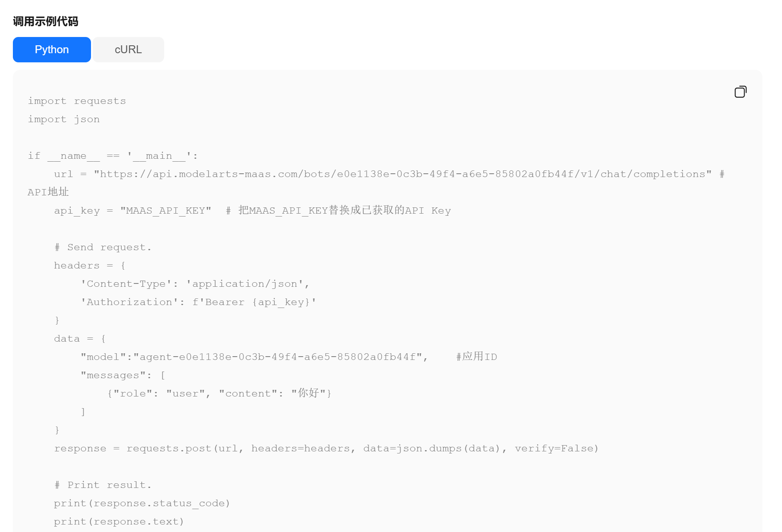Click the "# Print result." comment
The image size is (782, 532).
pyautogui.click(x=103, y=485)
